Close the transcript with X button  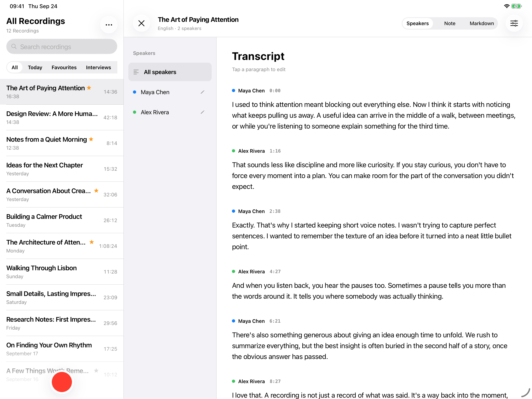tap(142, 23)
